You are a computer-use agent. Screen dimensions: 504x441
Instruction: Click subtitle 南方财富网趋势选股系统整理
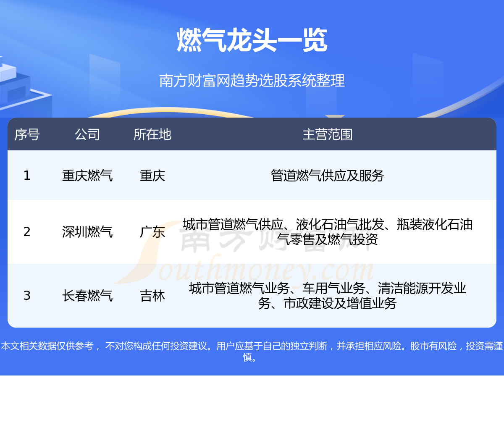click(252, 81)
